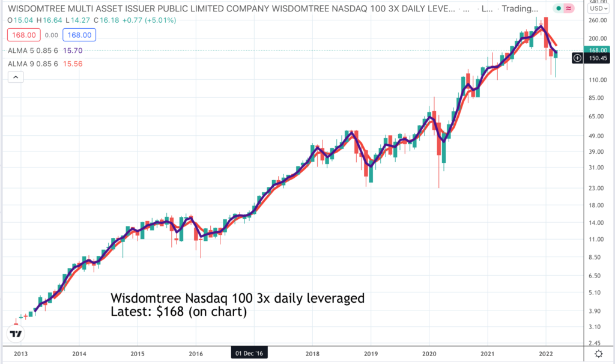Open chart settings gear icon

point(599,354)
